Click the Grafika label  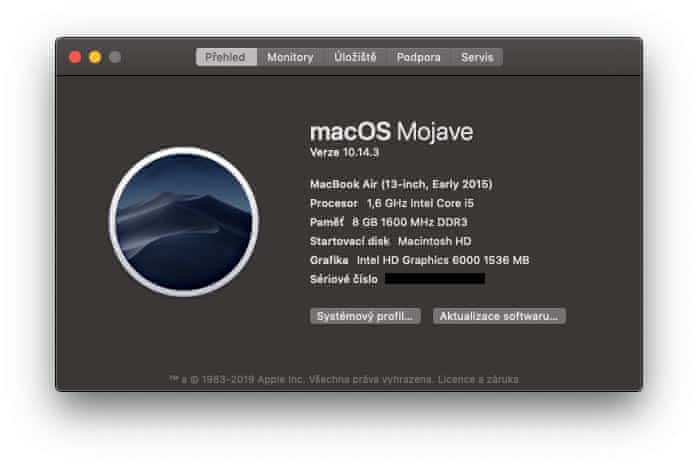coord(329,260)
